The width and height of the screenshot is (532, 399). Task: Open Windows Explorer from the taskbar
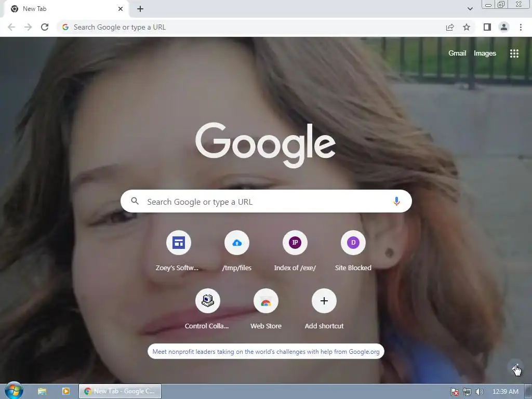click(x=42, y=391)
